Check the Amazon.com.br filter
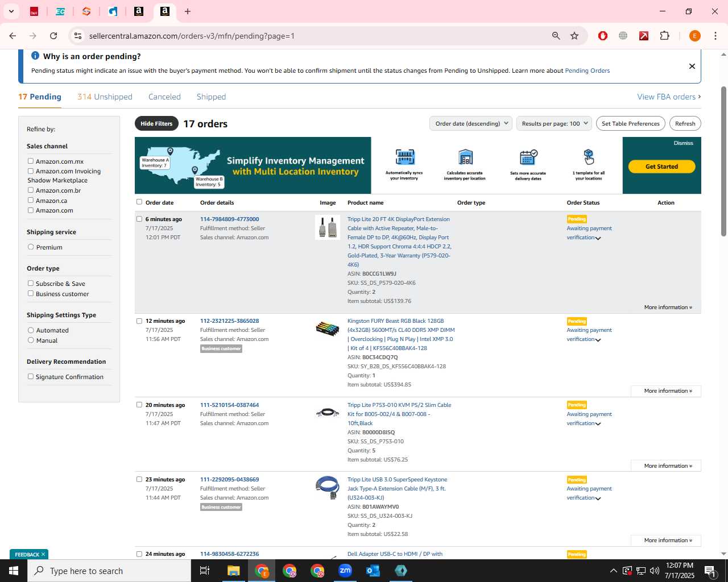The height and width of the screenshot is (582, 728). [x=31, y=190]
